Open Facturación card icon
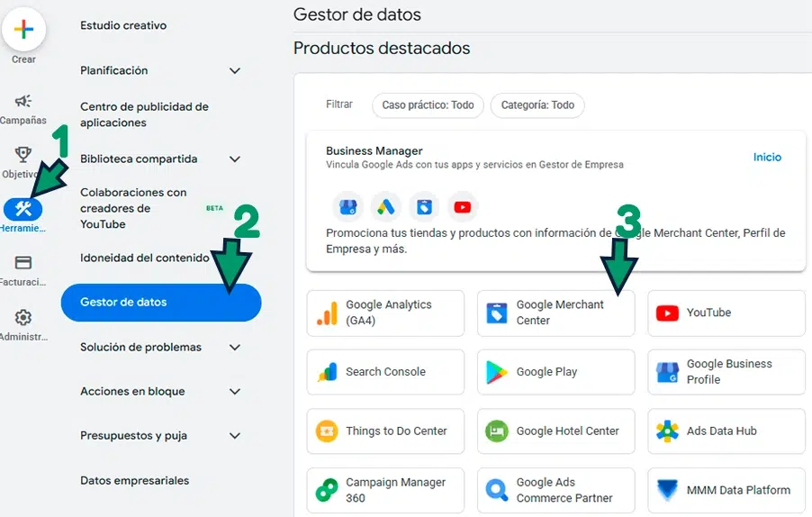812x517 pixels. [23, 263]
